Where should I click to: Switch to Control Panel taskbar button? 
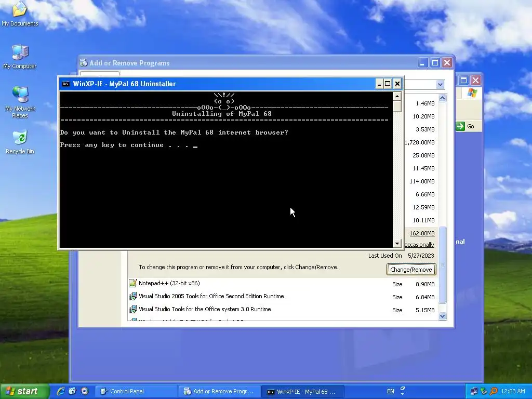[137, 391]
